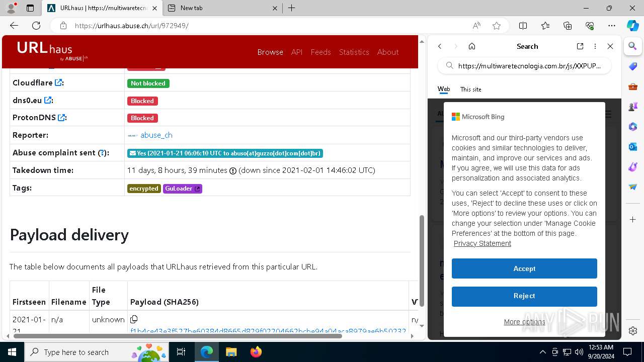Add page to favorites star icon

pos(497,26)
